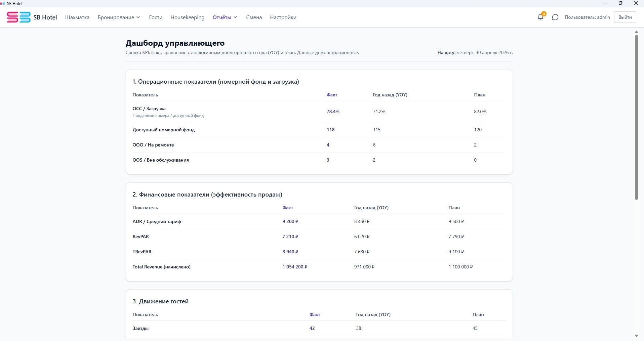The width and height of the screenshot is (644, 341).
Task: Select the Заезды row label
Action: [x=140, y=328]
